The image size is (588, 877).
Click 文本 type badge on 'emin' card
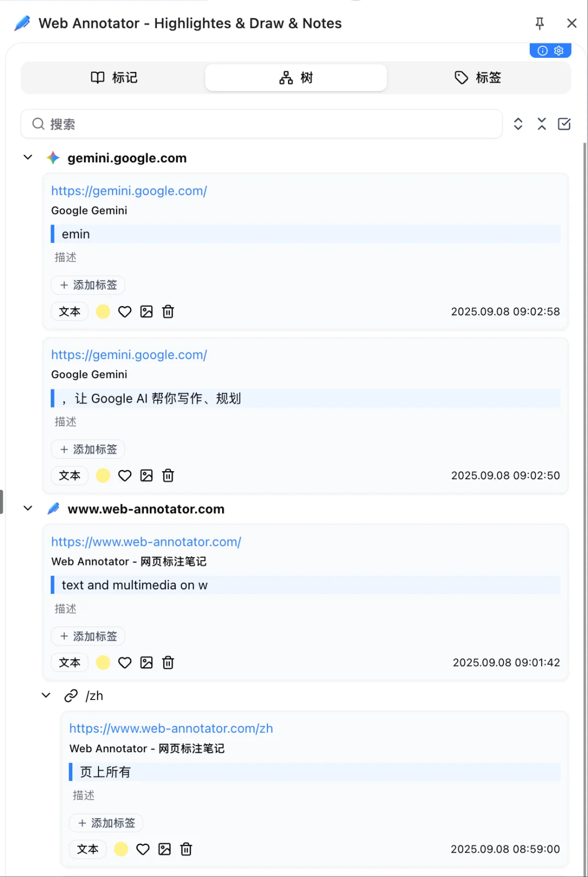tap(70, 312)
